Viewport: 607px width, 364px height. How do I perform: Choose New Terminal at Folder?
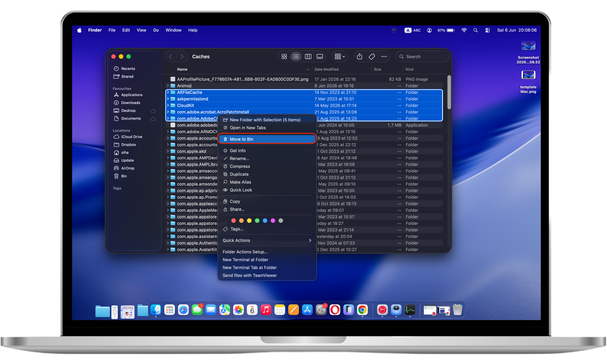267,260
